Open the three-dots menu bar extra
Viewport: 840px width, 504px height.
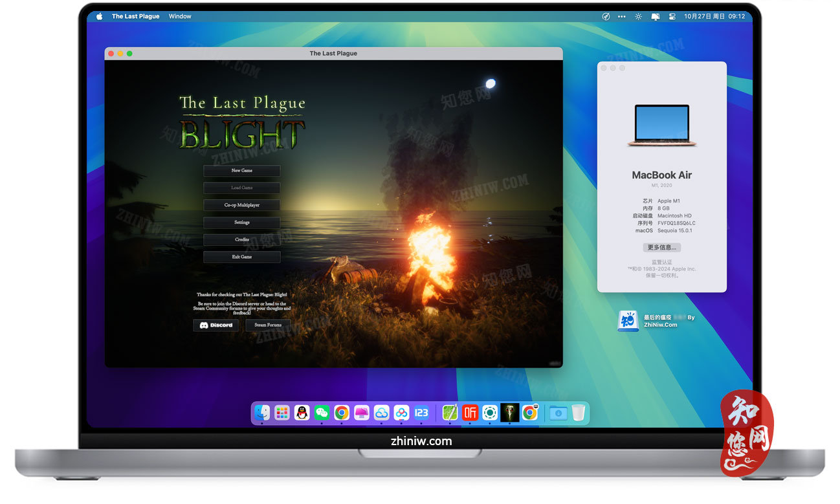[622, 16]
